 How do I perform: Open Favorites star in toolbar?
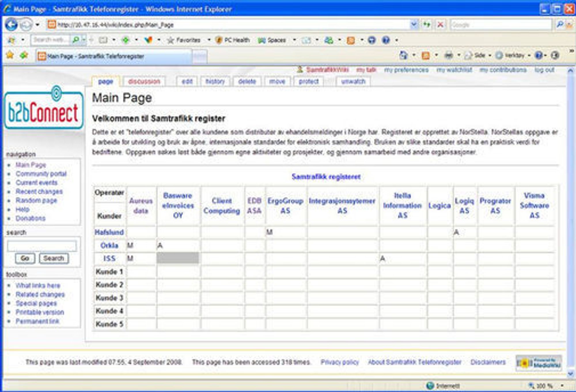tap(184, 40)
